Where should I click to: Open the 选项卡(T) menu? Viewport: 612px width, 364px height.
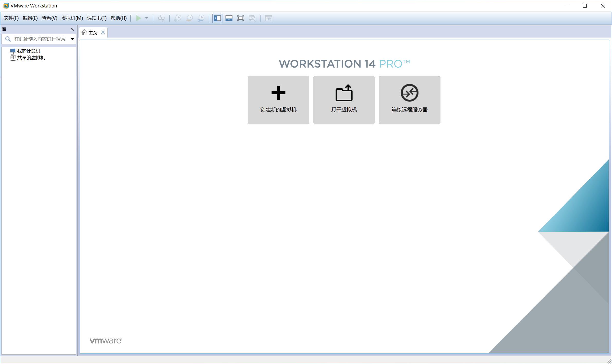97,18
